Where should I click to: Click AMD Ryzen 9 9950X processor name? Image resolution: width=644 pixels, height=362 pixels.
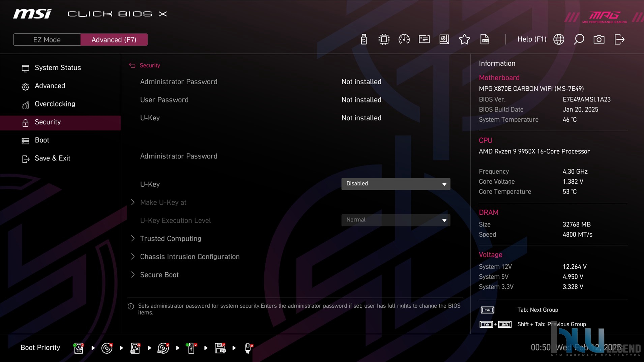tap(534, 151)
